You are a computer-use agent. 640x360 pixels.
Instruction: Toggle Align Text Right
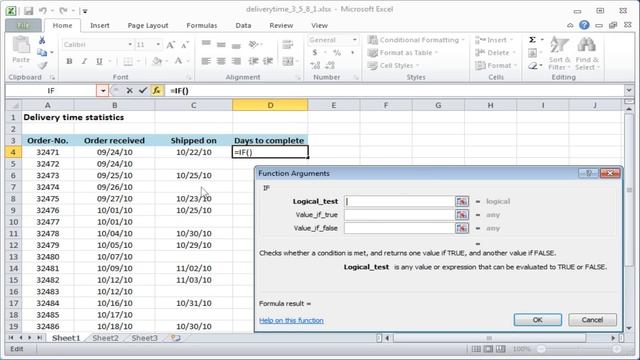coord(236,61)
